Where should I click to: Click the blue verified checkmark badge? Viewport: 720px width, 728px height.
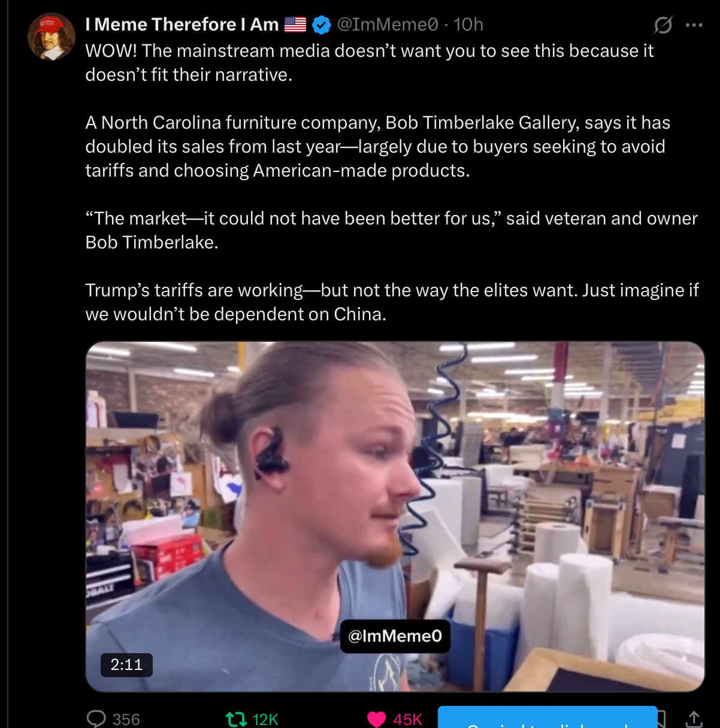pos(322,25)
